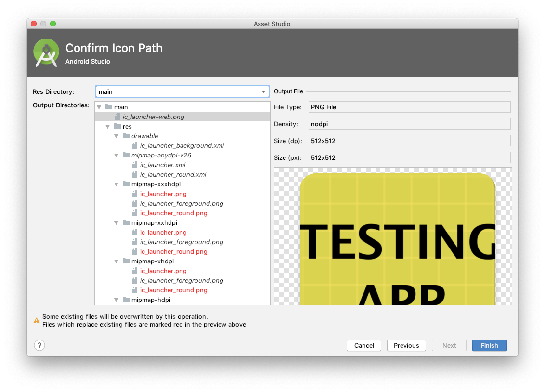
Task: Click the drawable folder icon
Action: pos(127,136)
